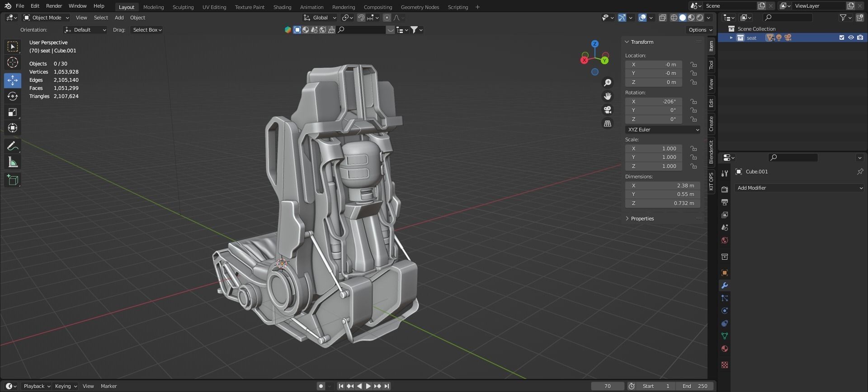Expand the Properties panel section
Viewport: 868px width, 392px height.
click(642, 219)
